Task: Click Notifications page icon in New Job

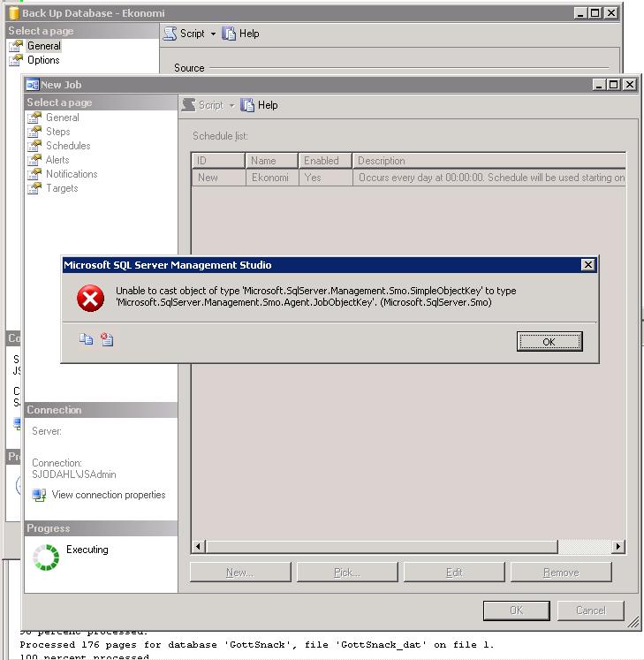Action: [x=34, y=174]
